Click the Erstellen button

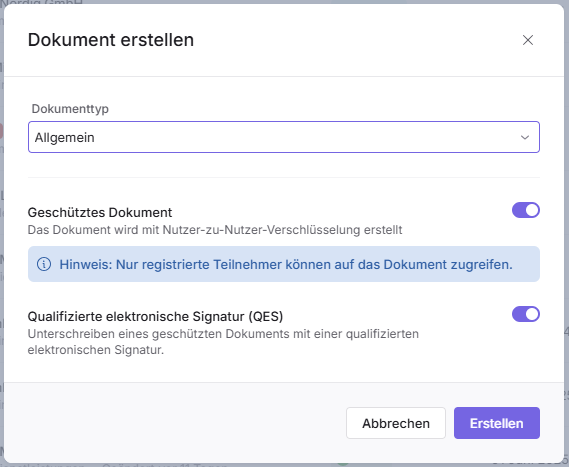coord(497,423)
